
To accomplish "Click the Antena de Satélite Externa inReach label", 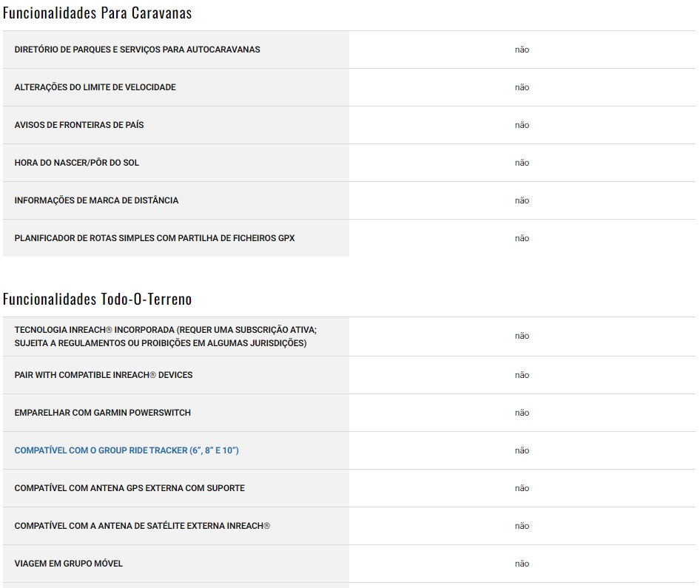I will 142,526.
